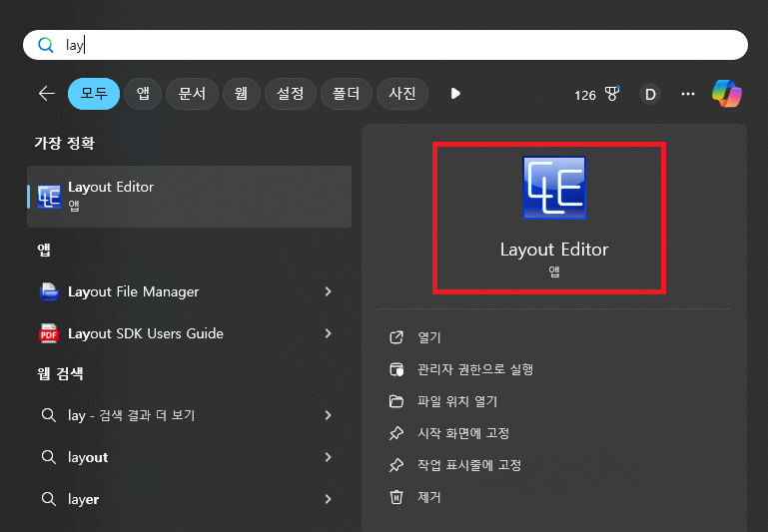Switch to the 설정 filter tab
This screenshot has height=532, width=768.
291,93
